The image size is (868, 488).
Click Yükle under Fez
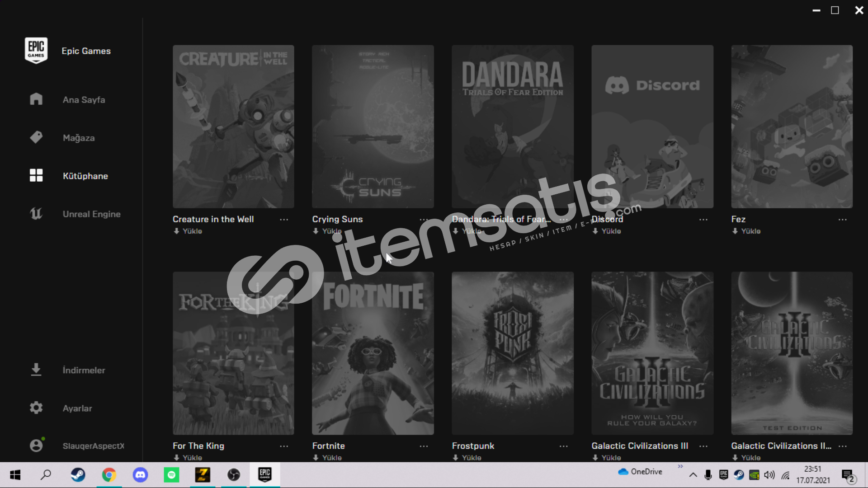(x=746, y=231)
